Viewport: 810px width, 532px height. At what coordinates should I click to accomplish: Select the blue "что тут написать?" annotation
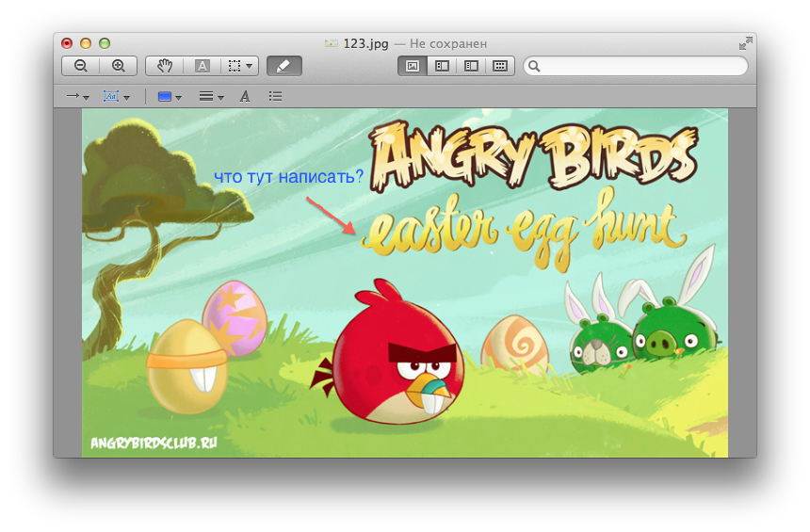click(x=289, y=177)
